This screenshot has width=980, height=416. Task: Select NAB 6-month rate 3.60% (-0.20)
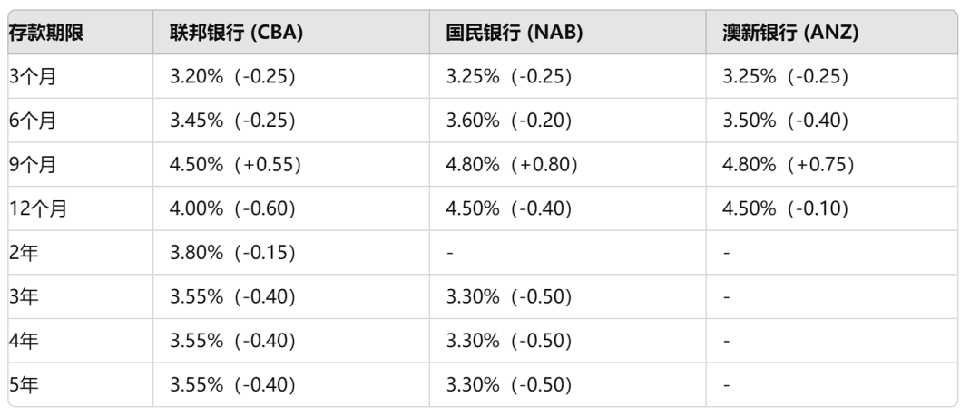[509, 121]
